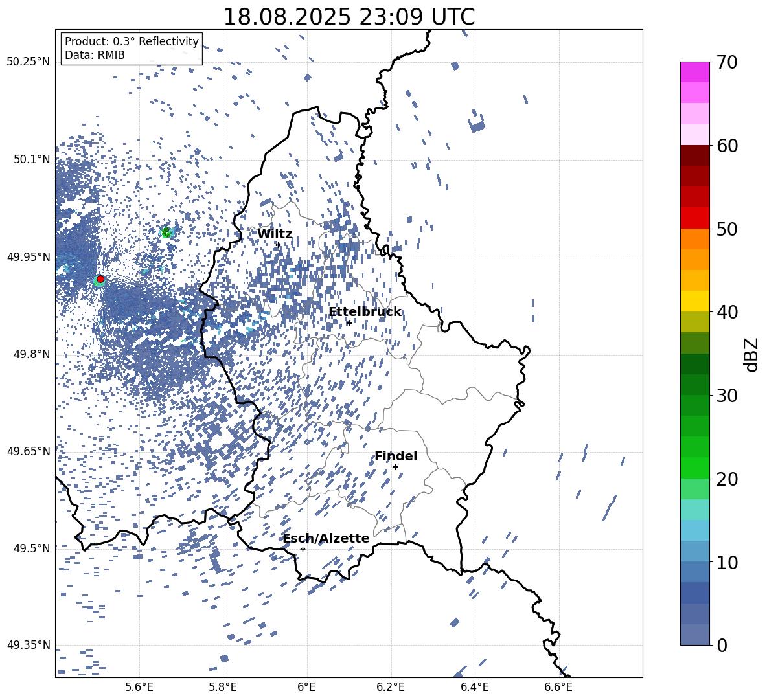Select the Wiltz city label
Viewport: 767px width, 700px height.
click(x=275, y=234)
